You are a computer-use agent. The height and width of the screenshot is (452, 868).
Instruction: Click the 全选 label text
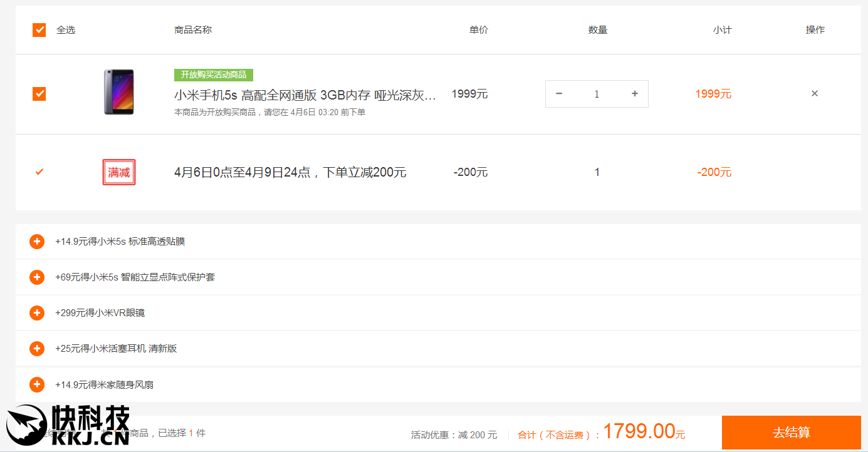tap(66, 30)
